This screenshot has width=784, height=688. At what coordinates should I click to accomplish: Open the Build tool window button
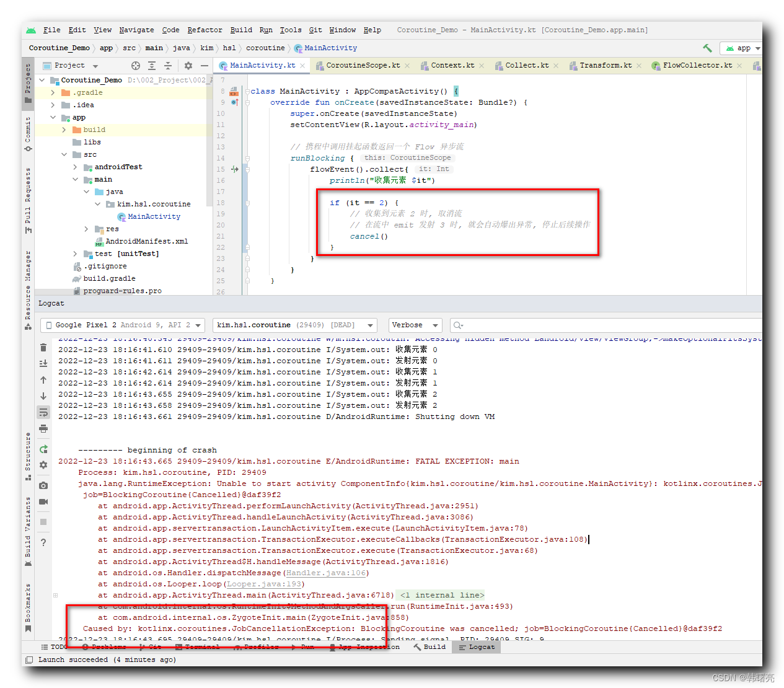click(429, 647)
